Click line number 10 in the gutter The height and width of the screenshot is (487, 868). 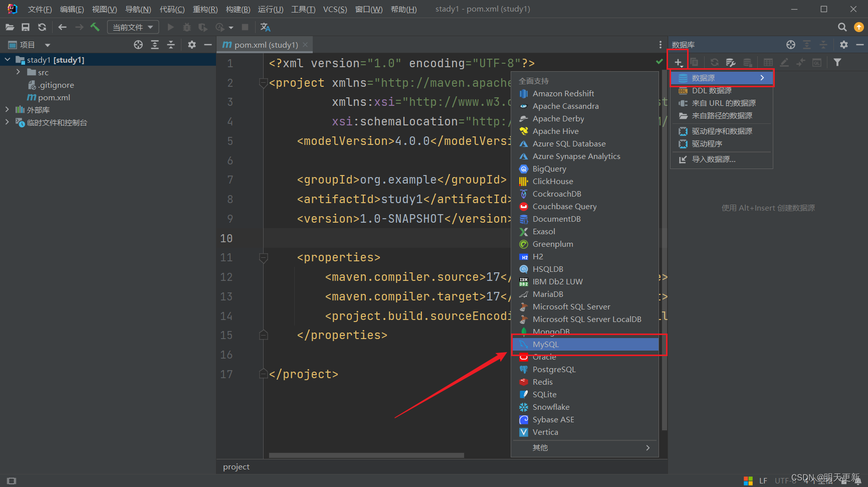(x=227, y=238)
